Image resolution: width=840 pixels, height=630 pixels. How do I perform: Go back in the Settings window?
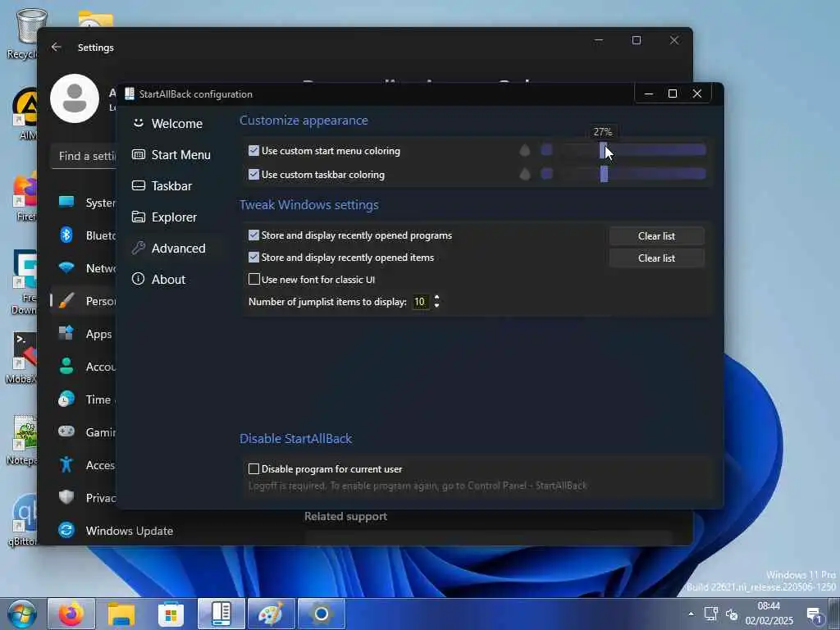pos(57,47)
